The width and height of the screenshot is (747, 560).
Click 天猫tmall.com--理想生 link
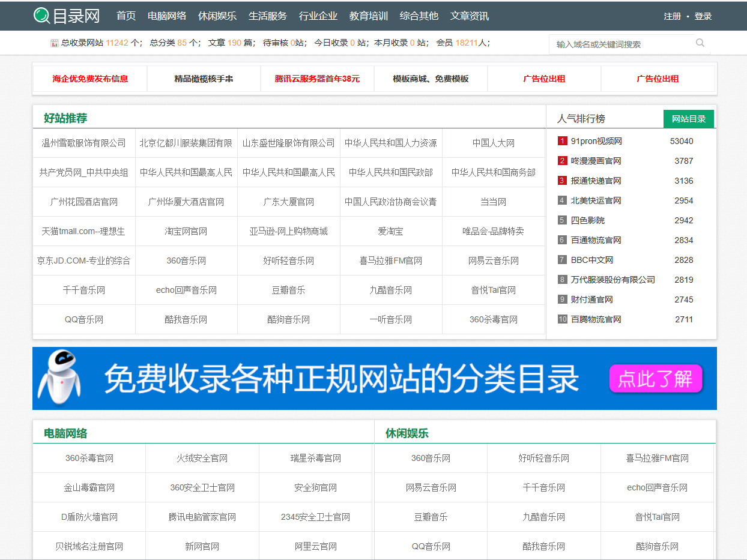84,231
